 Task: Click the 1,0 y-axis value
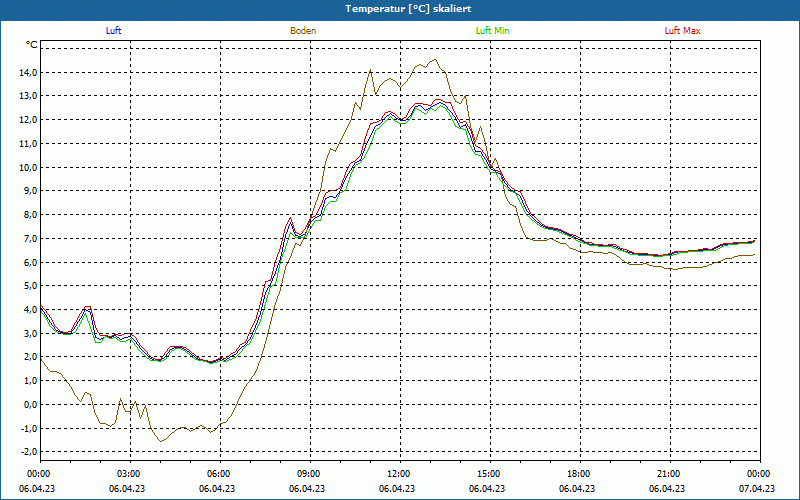[x=30, y=381]
